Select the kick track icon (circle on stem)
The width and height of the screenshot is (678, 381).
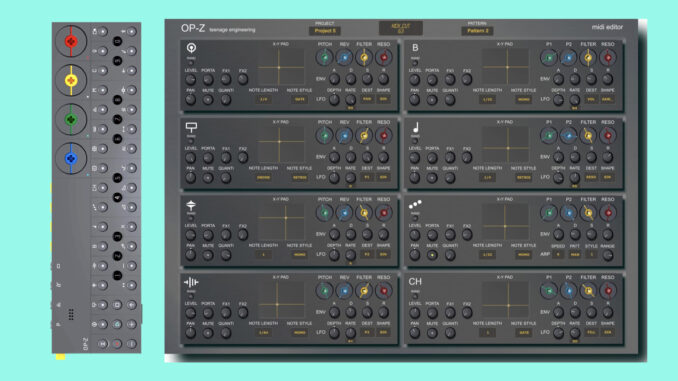coord(191,48)
